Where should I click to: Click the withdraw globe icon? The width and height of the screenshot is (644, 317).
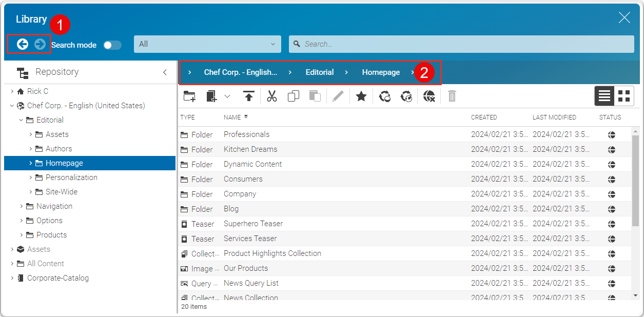430,96
